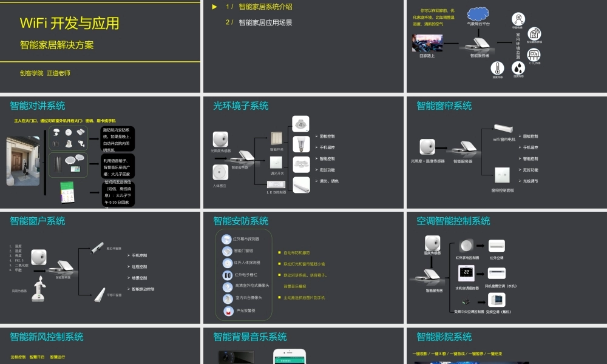Click the blue cloud 气象局云平台 icon
This screenshot has height=364, width=607.
pos(478,14)
